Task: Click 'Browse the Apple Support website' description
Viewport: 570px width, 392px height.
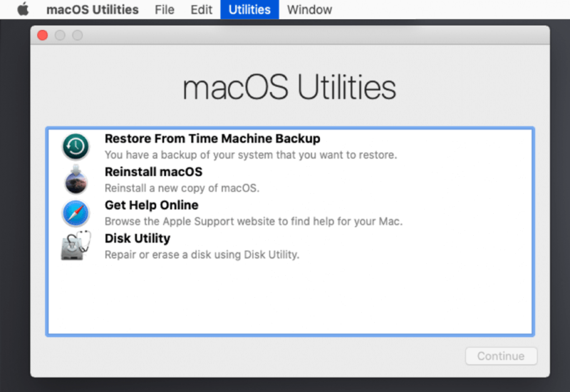Action: coord(254,221)
